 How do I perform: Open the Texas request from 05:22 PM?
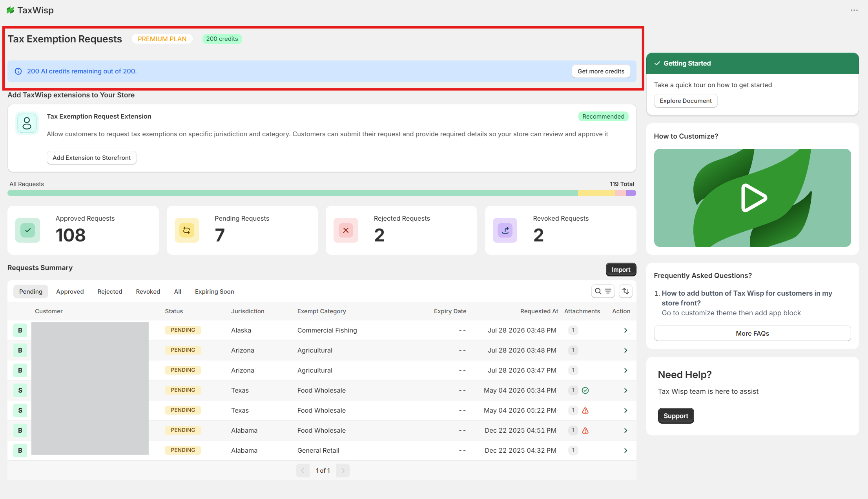625,411
